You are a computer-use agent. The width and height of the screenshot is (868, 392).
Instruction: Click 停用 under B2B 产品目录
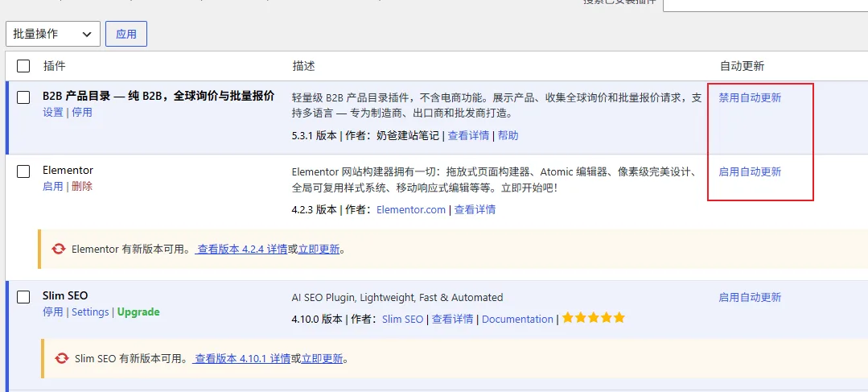[82, 113]
